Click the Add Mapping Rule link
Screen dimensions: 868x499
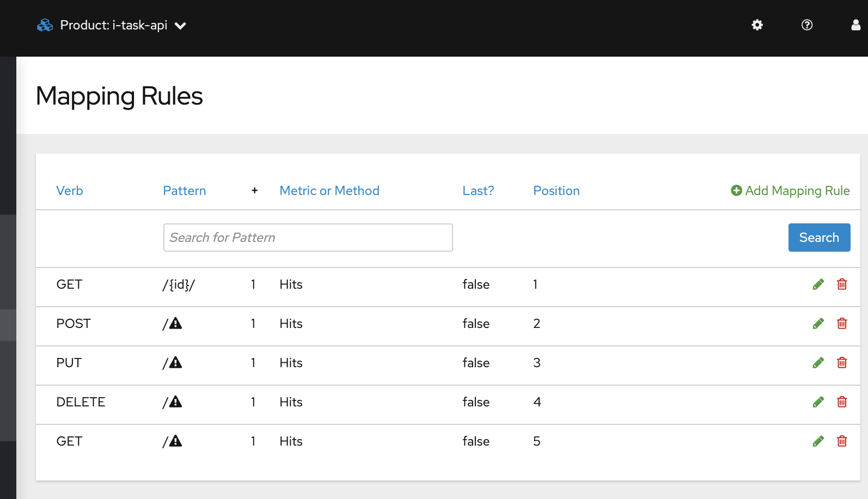(790, 191)
